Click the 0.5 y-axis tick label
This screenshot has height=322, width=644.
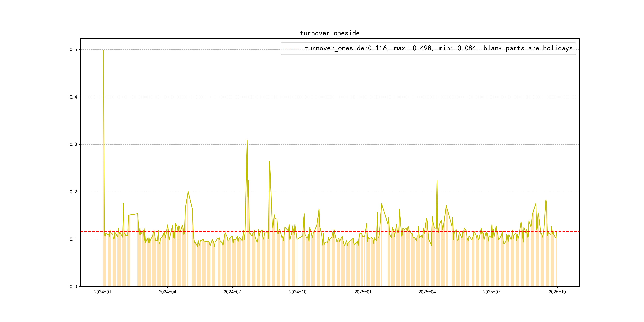coord(73,49)
